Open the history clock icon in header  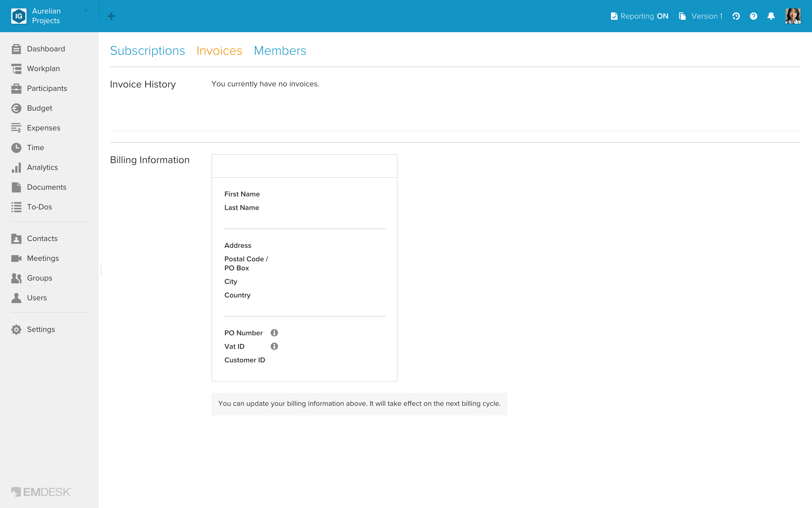(x=736, y=16)
